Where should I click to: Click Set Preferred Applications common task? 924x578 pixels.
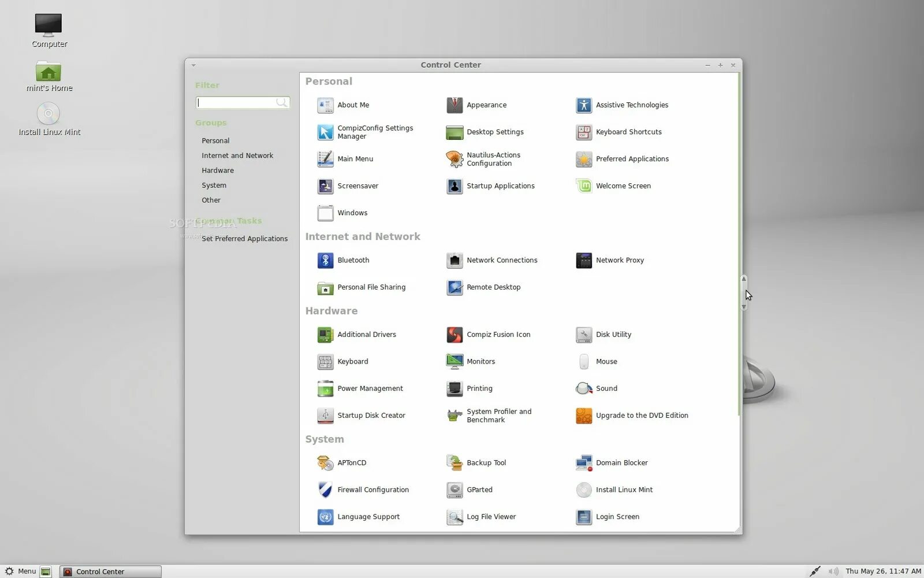[244, 239]
